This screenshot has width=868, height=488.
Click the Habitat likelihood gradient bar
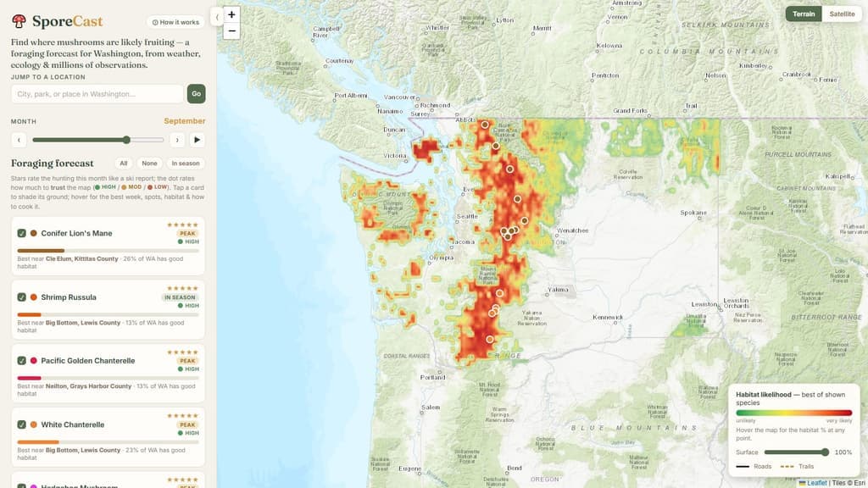[793, 413]
